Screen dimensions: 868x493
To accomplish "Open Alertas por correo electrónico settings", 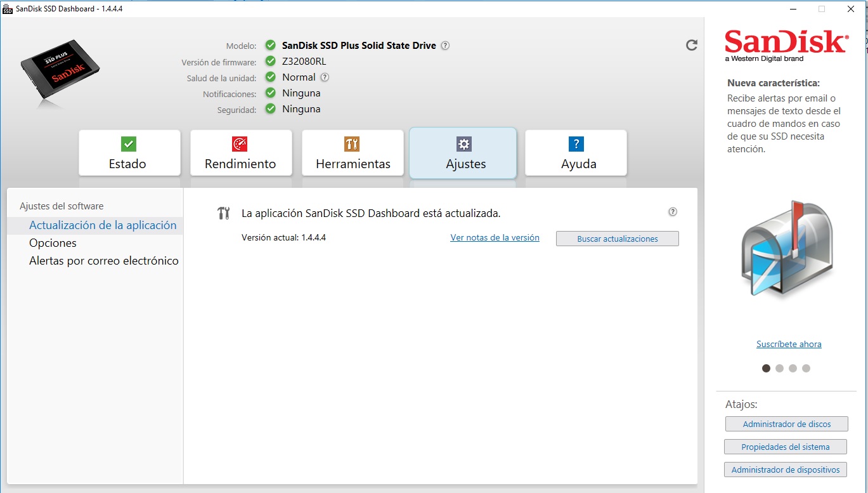I will [x=104, y=261].
